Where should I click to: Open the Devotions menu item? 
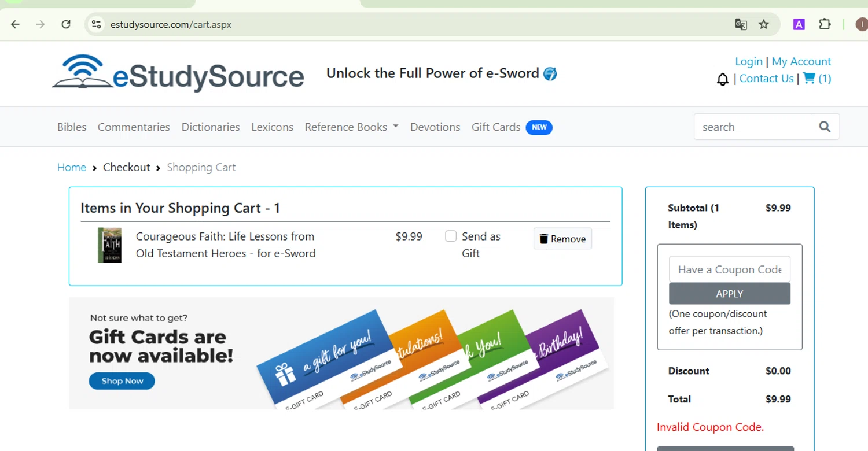435,127
